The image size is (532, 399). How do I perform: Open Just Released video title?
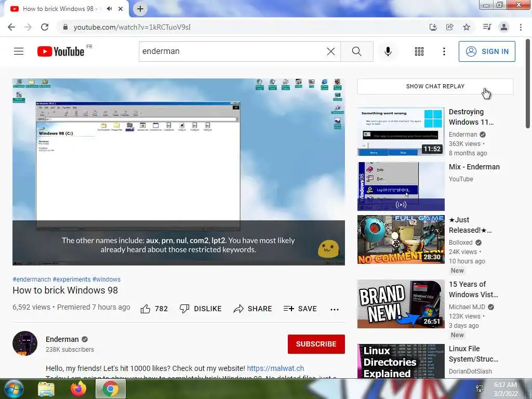click(x=470, y=225)
